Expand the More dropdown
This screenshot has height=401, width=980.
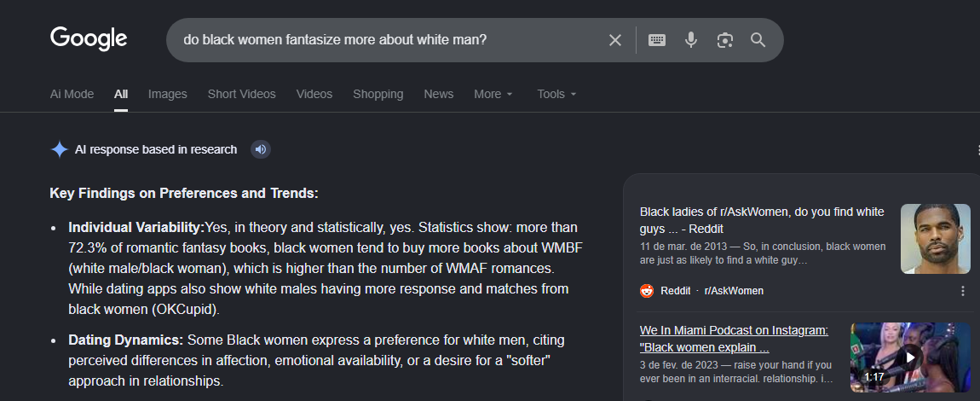pyautogui.click(x=493, y=94)
